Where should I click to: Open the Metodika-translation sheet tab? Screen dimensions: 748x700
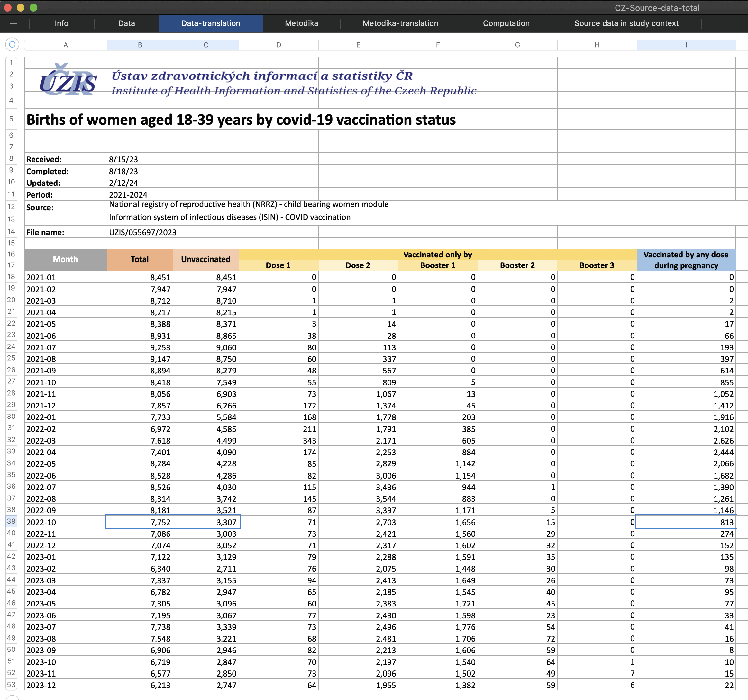[400, 23]
